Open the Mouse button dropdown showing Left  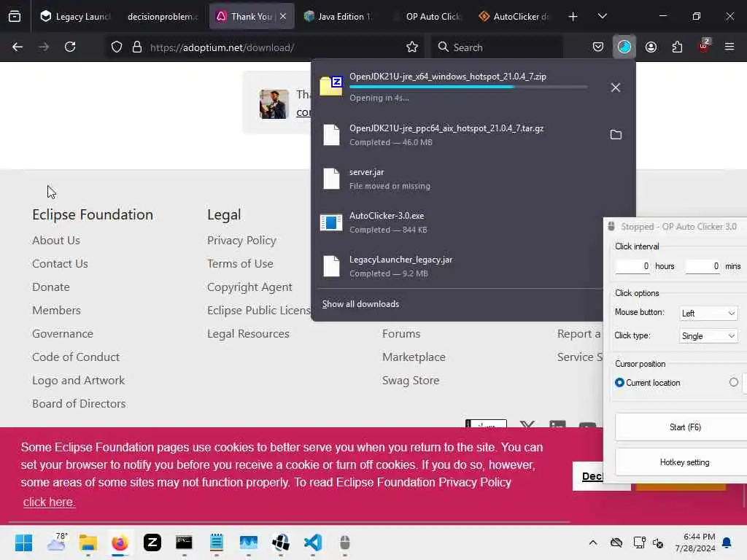tap(708, 313)
